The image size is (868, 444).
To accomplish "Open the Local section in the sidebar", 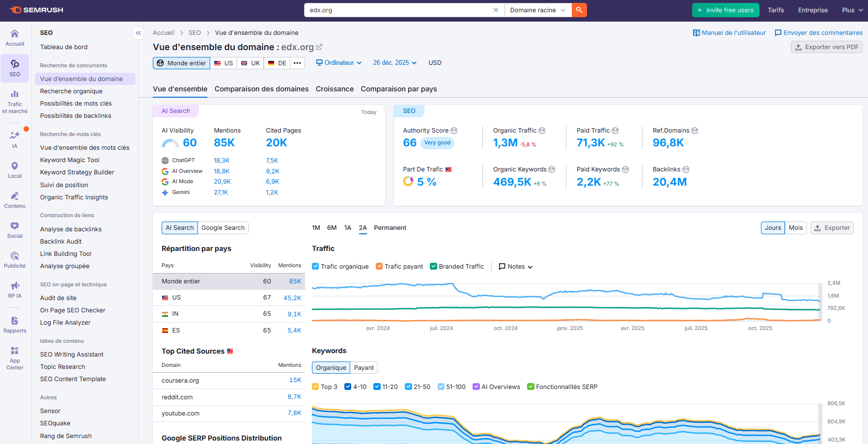I will click(15, 169).
